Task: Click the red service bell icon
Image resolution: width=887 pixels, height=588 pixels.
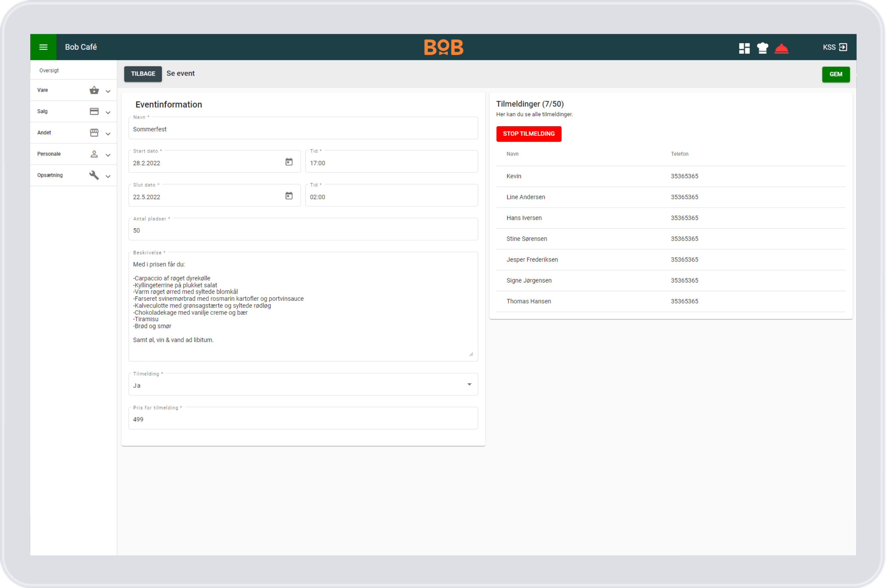Action: [x=781, y=49]
